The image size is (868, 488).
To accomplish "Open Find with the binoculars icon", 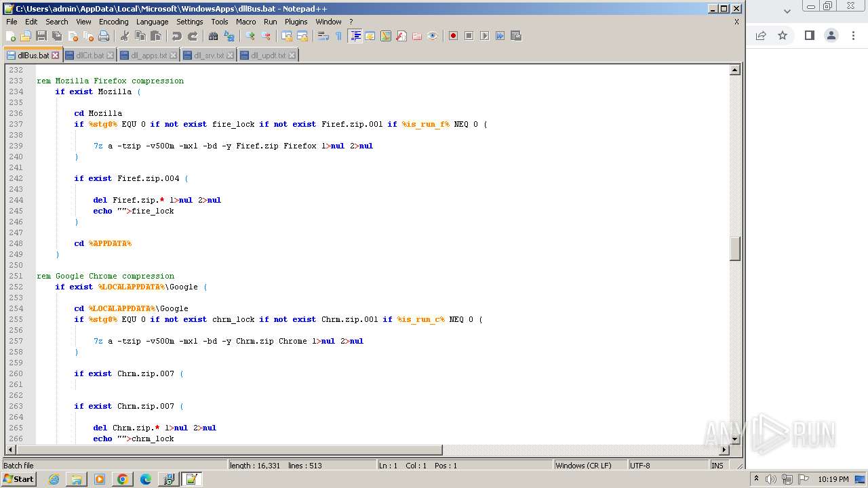I will pyautogui.click(x=214, y=36).
